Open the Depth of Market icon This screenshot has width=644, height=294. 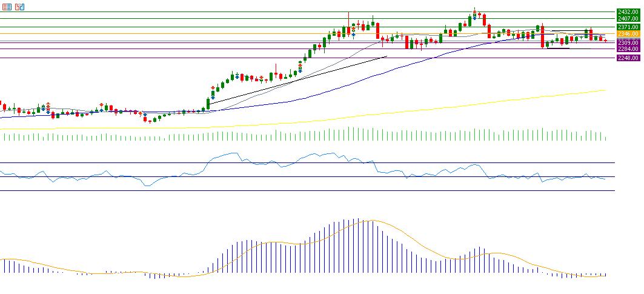7,7
